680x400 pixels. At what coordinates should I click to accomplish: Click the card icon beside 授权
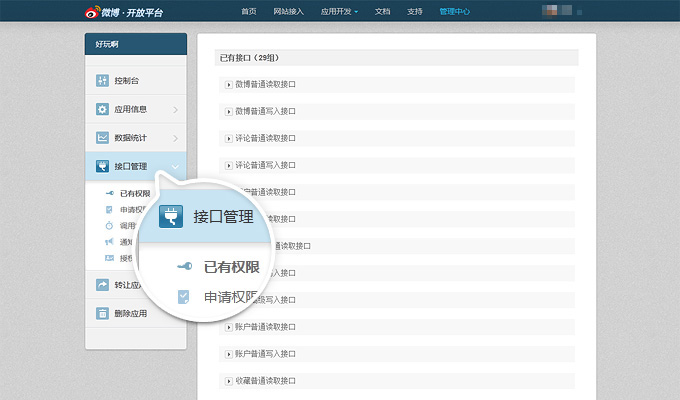(109, 258)
